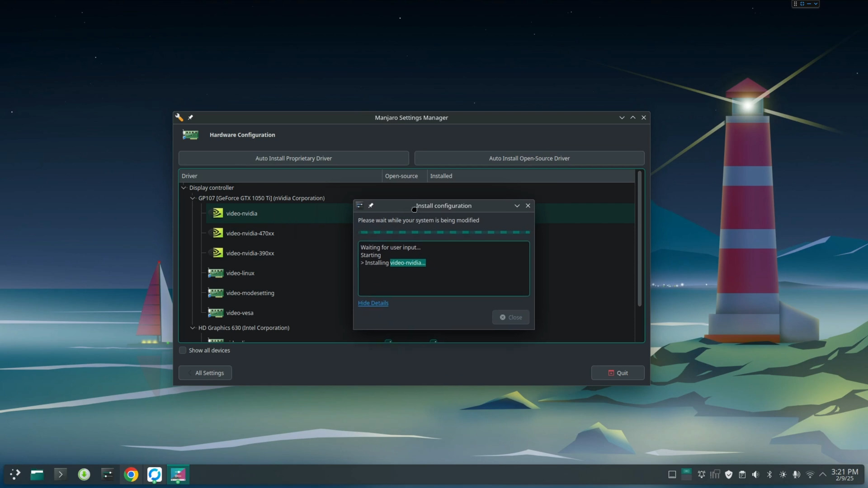
Task: Click inside the install details log box
Action: point(443,268)
